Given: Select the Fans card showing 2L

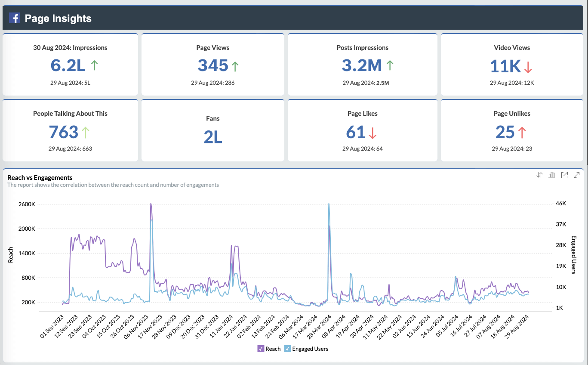Looking at the screenshot, I should pyautogui.click(x=213, y=136).
